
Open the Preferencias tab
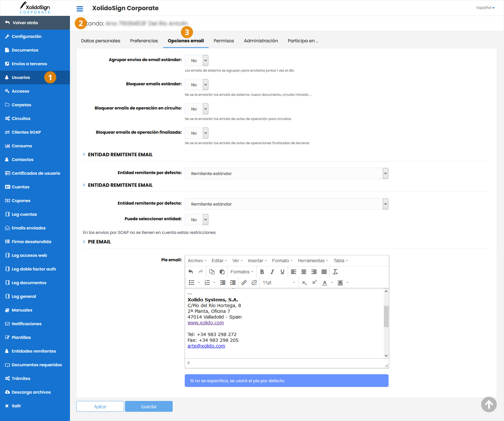[144, 41]
